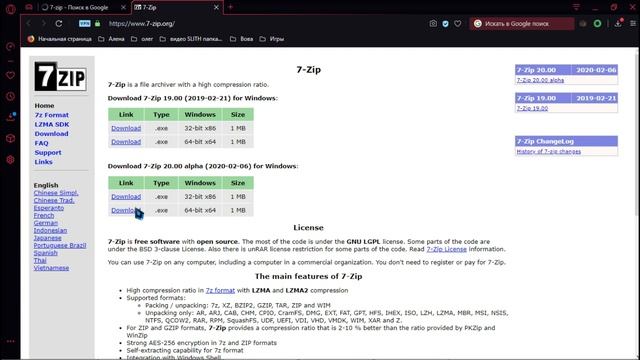Image resolution: width=640 pixels, height=360 pixels.
Task: Click the 7-ZIP logo image
Action: tap(60, 76)
